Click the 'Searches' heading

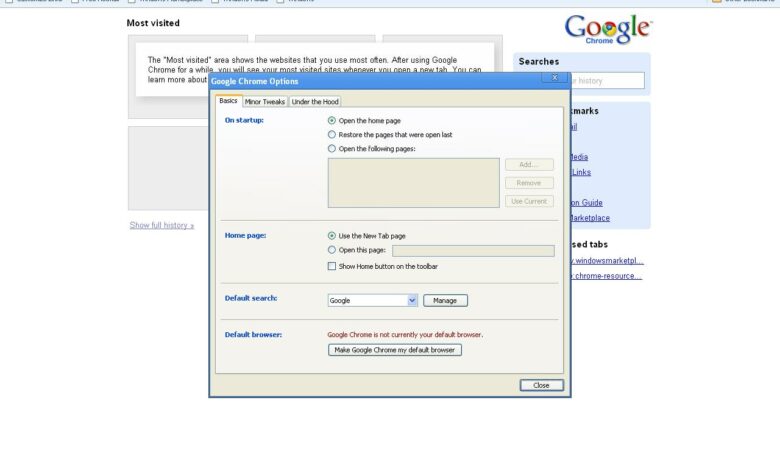point(539,61)
